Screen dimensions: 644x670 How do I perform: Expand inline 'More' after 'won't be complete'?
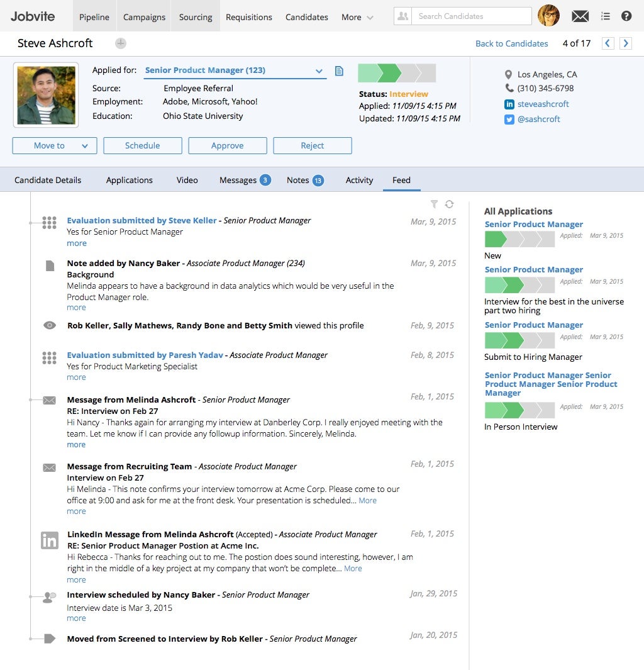(353, 569)
